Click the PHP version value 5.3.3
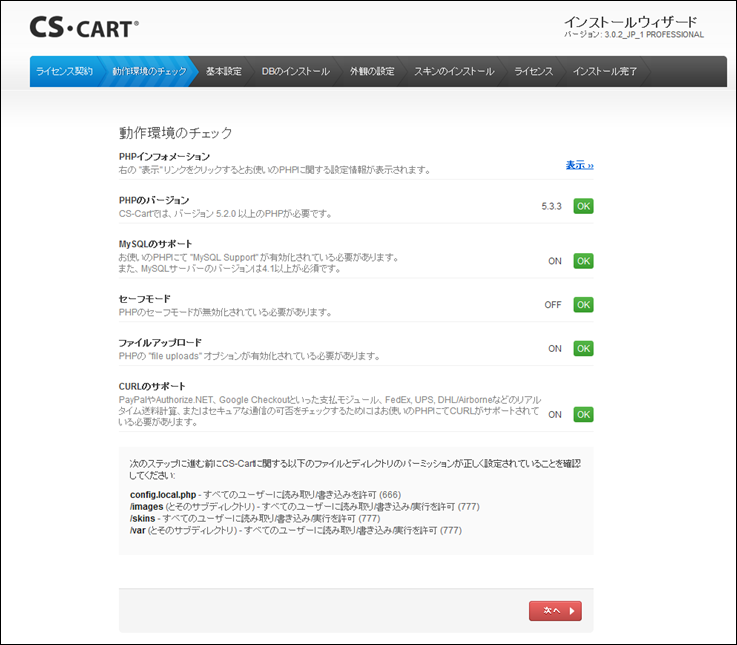The height and width of the screenshot is (645, 737). tap(551, 206)
